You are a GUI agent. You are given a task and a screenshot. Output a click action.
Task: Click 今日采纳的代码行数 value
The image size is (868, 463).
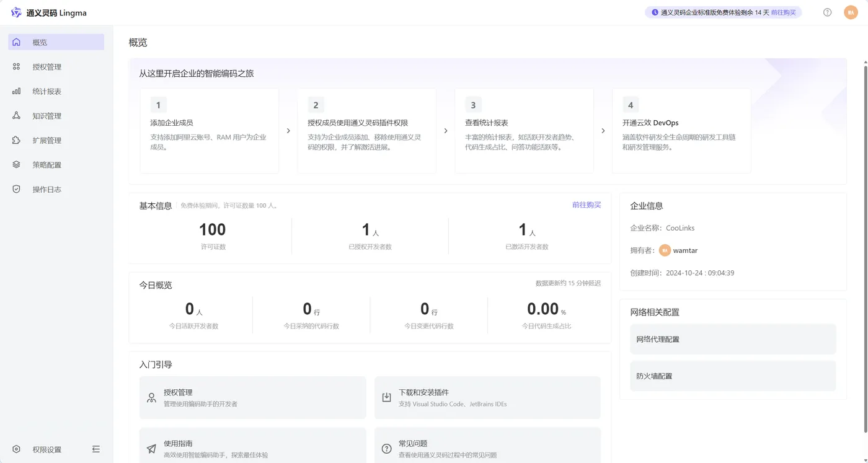click(311, 309)
